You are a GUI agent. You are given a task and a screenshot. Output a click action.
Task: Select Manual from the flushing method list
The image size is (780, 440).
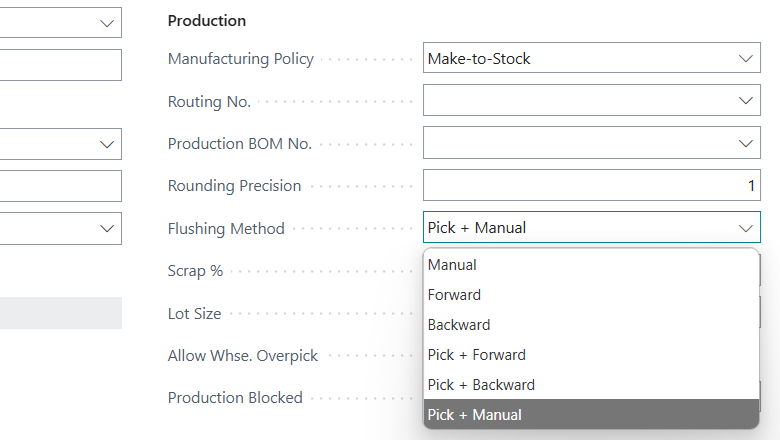[452, 265]
